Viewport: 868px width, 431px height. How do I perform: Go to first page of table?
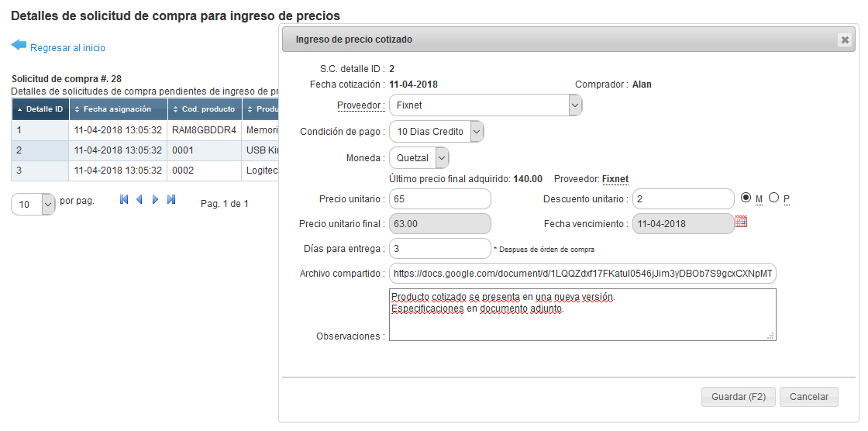pos(124,200)
